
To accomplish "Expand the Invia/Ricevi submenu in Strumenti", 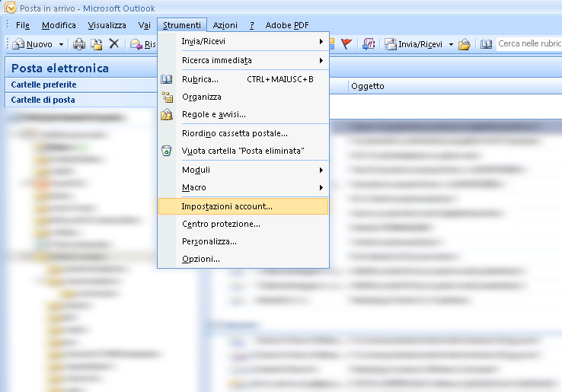I will [244, 42].
